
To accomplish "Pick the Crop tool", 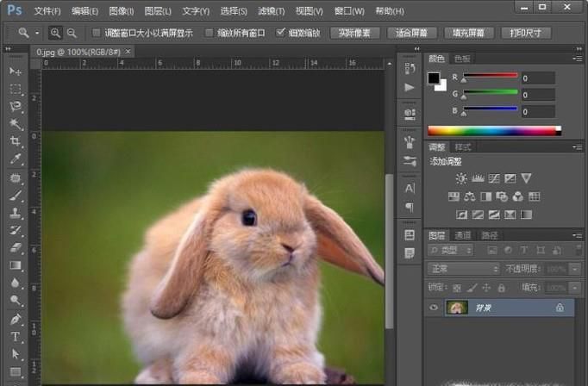I will click(16, 141).
